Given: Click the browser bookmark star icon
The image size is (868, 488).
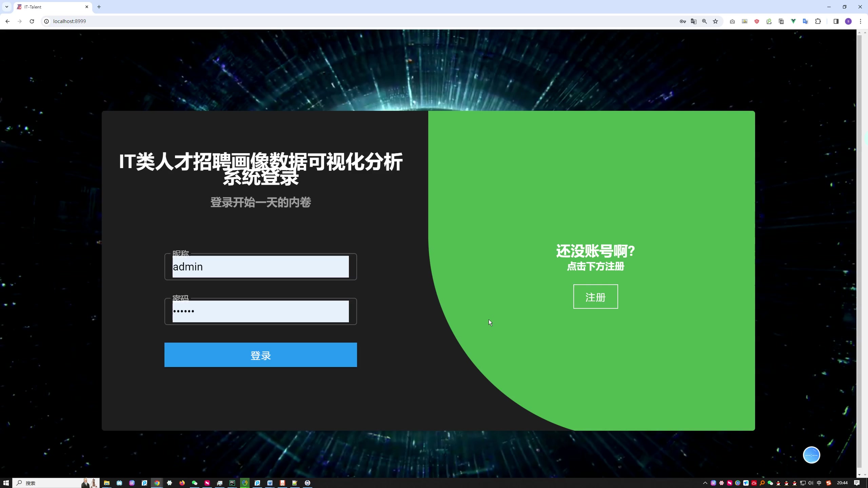Looking at the screenshot, I should pos(715,21).
